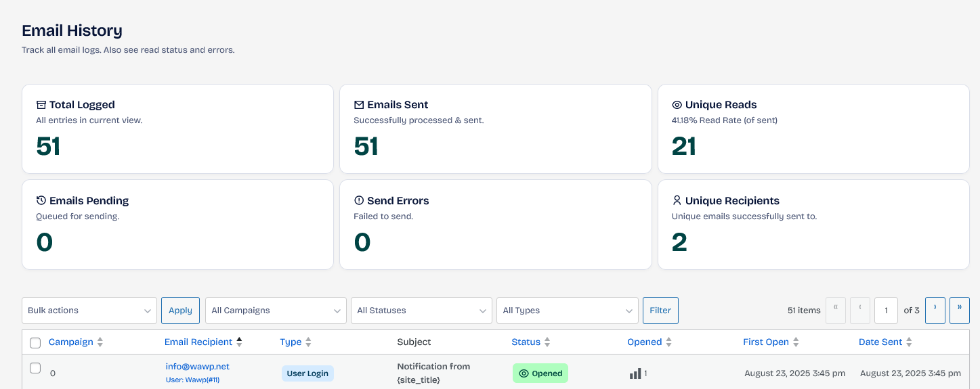Sort table by Date Sent column
The image size is (980, 389).
[880, 342]
